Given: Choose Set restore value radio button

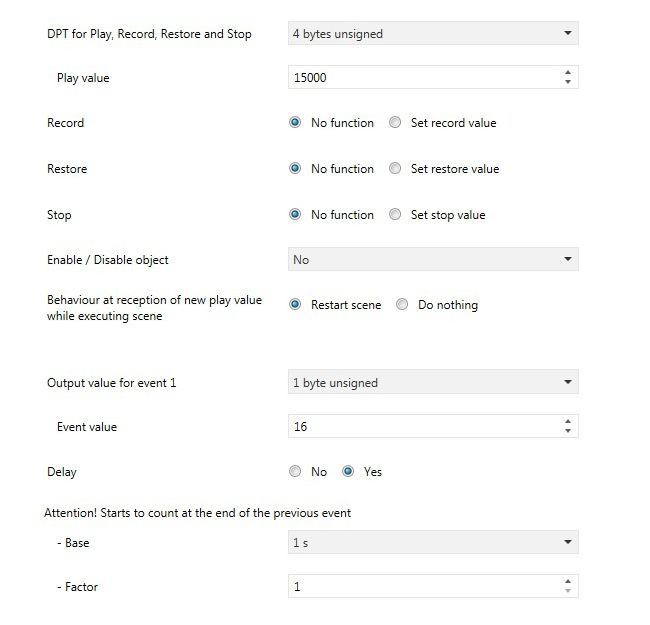Looking at the screenshot, I should (x=395, y=169).
